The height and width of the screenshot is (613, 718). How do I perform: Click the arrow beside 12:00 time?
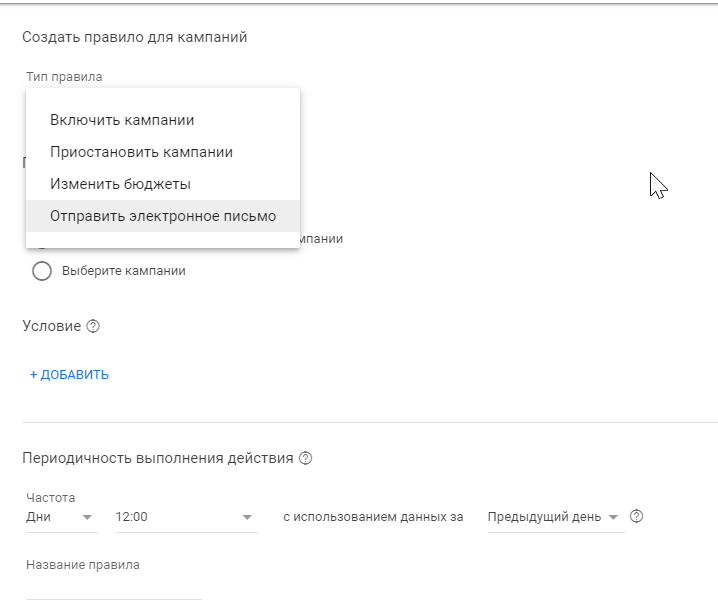pyautogui.click(x=247, y=517)
